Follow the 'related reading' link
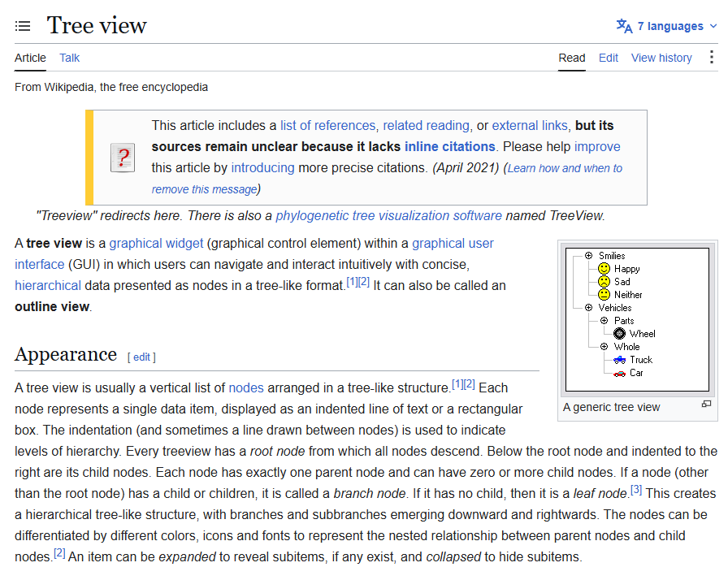The width and height of the screenshot is (728, 580). click(427, 126)
